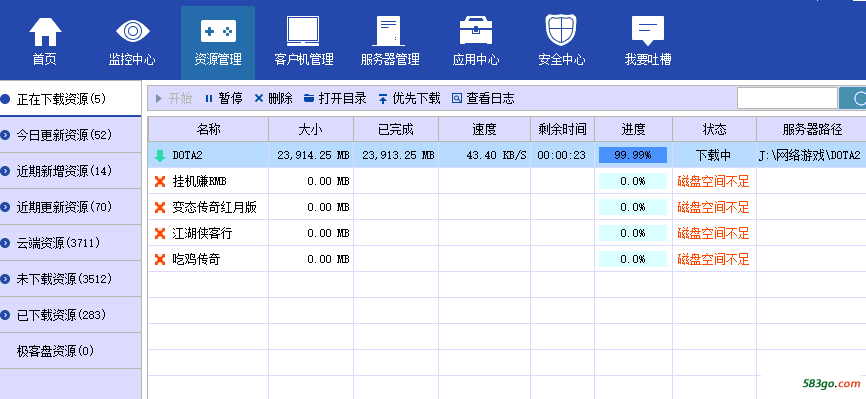Click 磁盘空间不足 status for 江湖侠客行
Screen dimensions: 866x399
click(x=713, y=233)
